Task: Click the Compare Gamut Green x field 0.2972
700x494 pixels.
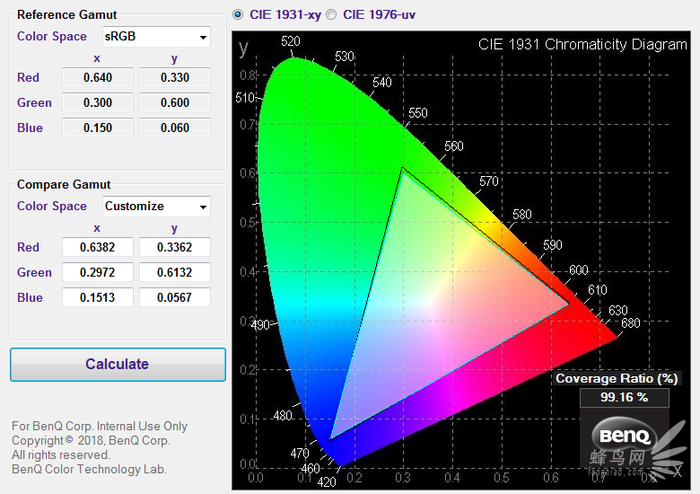Action: (x=97, y=272)
